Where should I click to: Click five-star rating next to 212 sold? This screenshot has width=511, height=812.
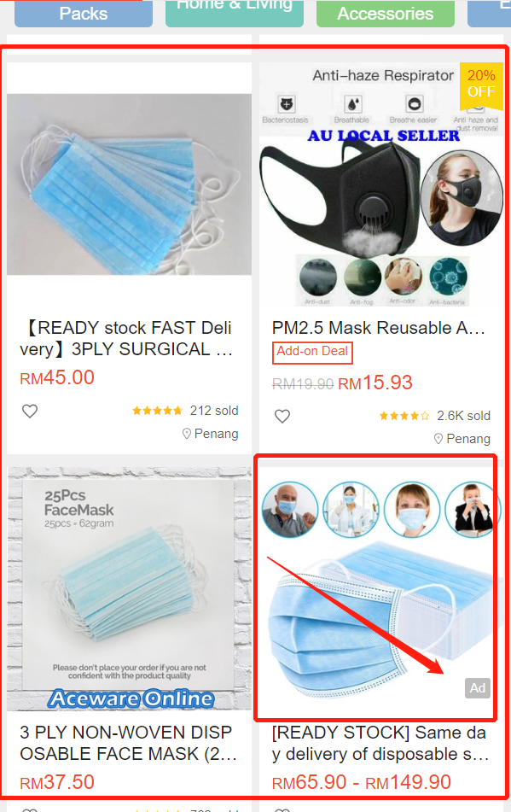(x=157, y=411)
